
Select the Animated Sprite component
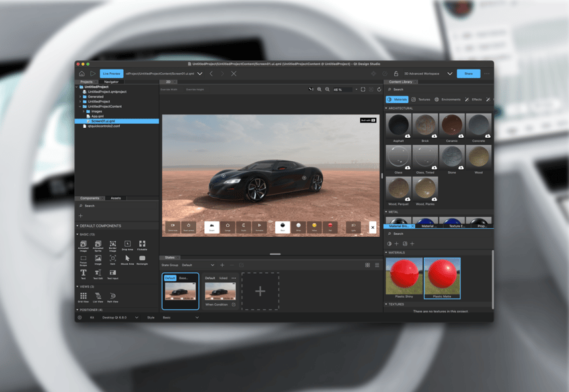[x=98, y=244]
